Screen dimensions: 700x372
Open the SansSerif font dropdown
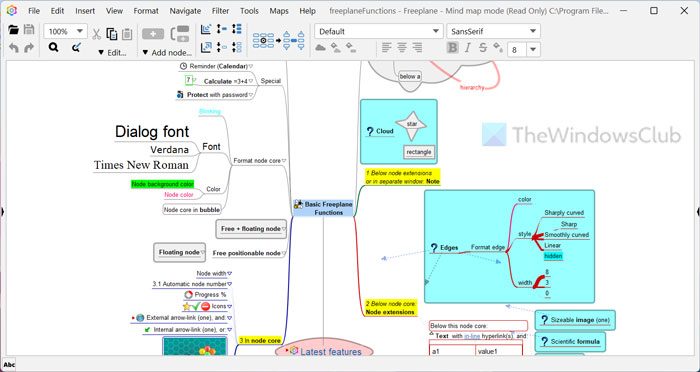click(x=533, y=31)
